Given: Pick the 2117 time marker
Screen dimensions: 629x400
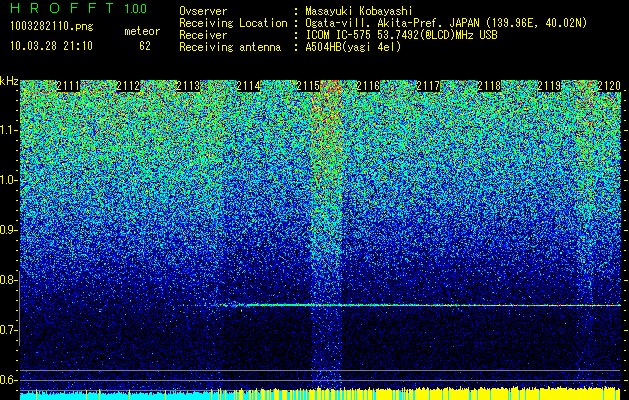Looking at the screenshot, I should click(428, 86).
